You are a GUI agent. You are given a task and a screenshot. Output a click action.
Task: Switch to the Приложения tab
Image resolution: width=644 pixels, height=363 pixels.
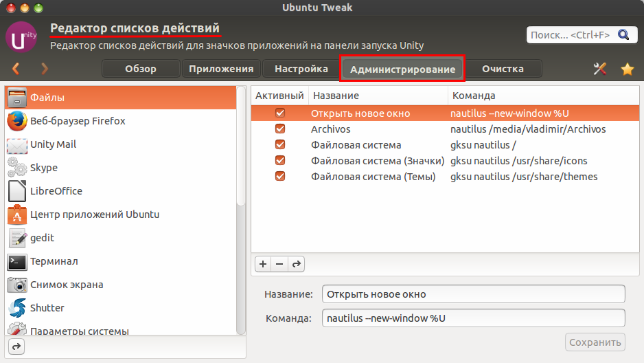point(221,69)
